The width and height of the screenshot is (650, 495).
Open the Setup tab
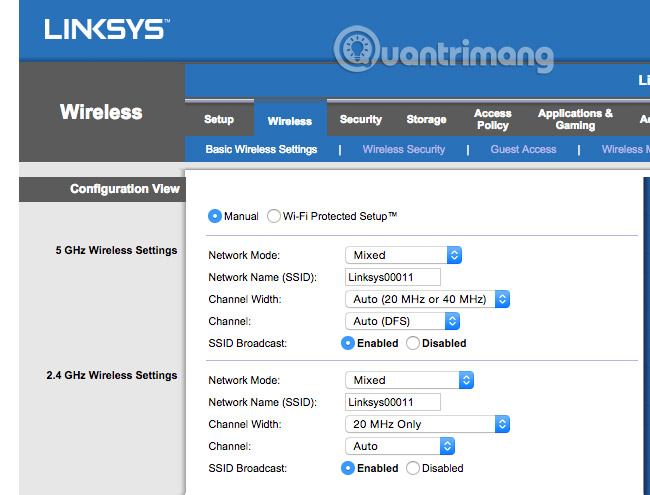pos(219,119)
